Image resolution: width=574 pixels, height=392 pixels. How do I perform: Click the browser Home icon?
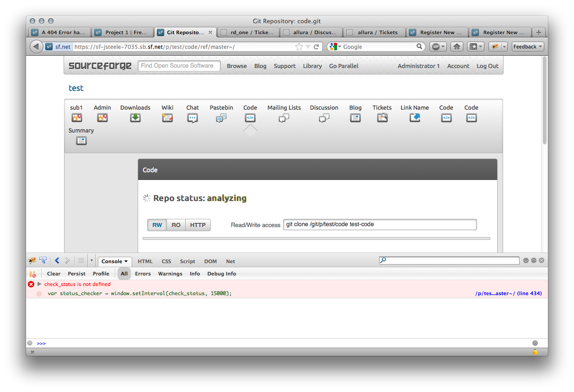pos(457,47)
